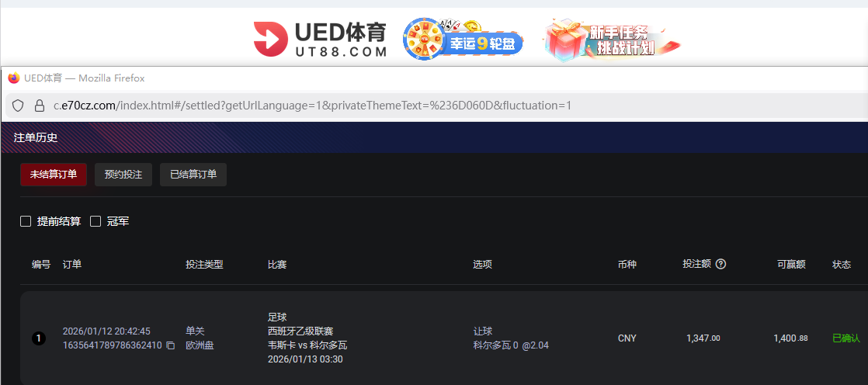Open the tracking protection shield icon
This screenshot has width=868, height=385.
[x=18, y=105]
